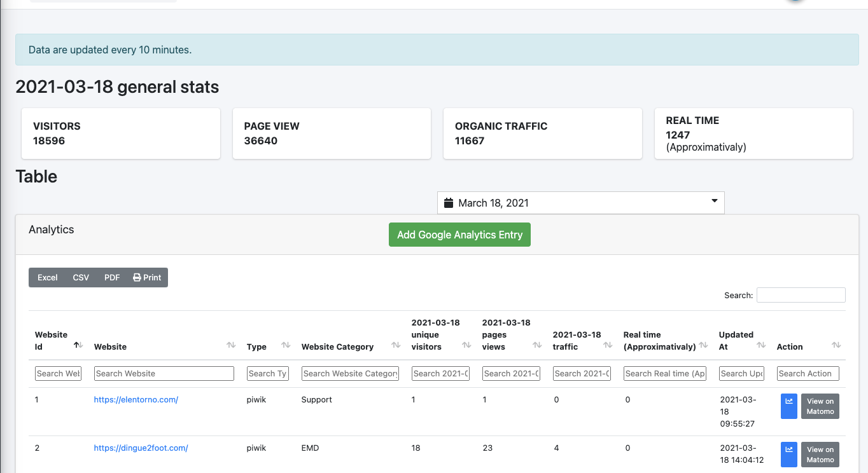Click View on Matomo for elentorno.com
The width and height of the screenshot is (868, 473).
[820, 406]
